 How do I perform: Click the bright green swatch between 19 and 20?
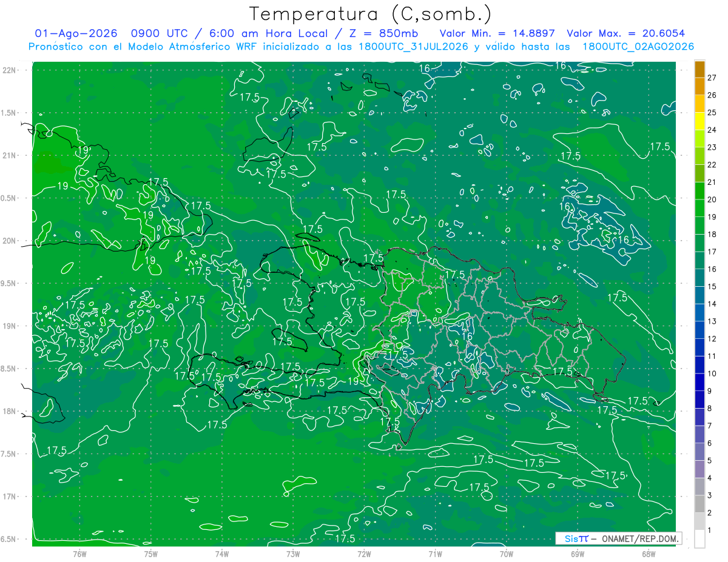coord(699,208)
